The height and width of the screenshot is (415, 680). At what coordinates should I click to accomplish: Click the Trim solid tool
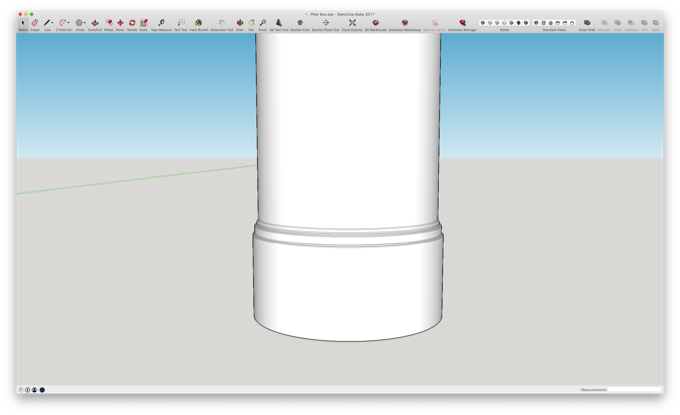click(644, 23)
